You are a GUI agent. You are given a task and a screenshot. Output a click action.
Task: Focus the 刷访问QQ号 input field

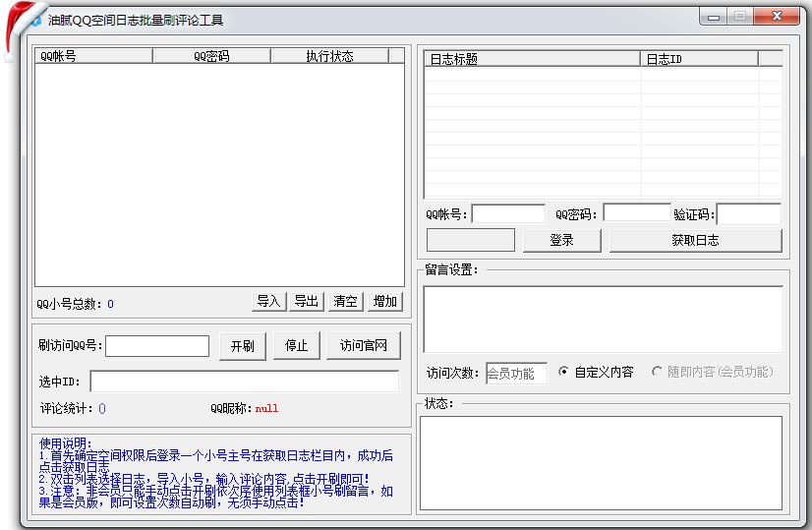[x=157, y=346]
